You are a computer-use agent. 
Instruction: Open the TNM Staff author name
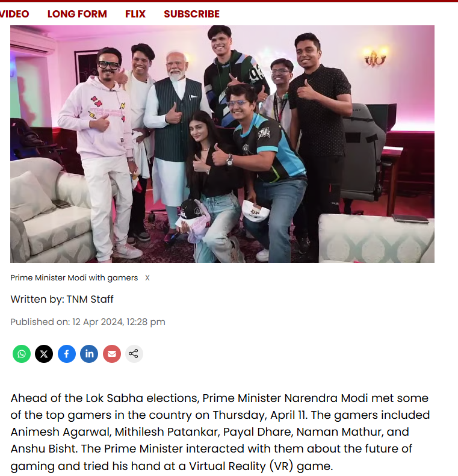point(90,299)
